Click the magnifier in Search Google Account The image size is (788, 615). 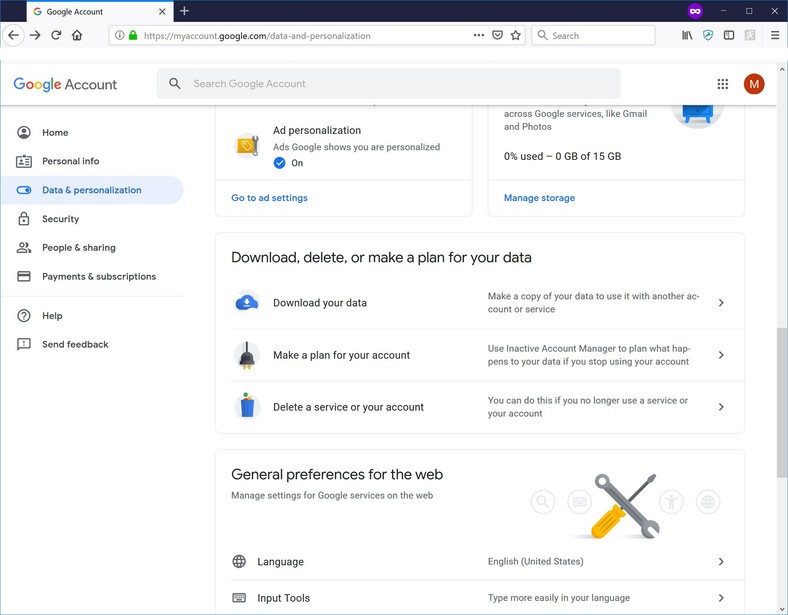(x=174, y=83)
